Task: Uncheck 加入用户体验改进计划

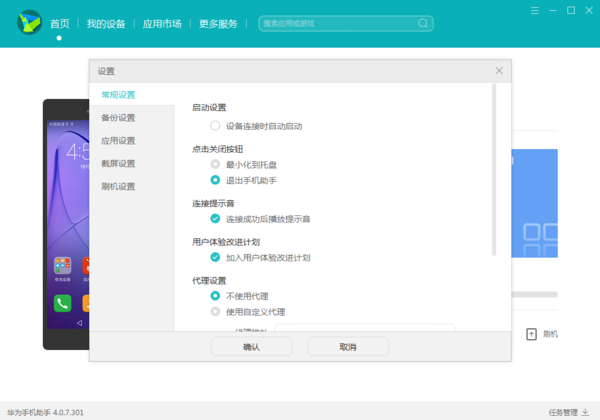Action: (x=215, y=257)
